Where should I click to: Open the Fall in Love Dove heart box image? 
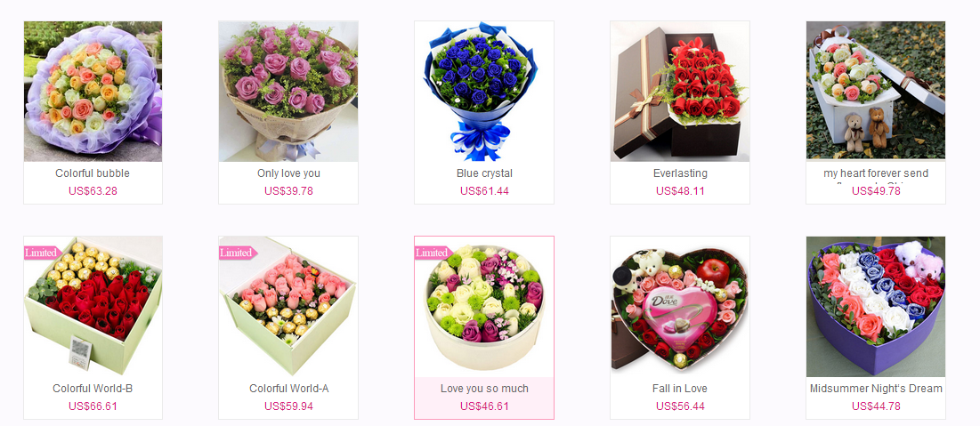click(680, 307)
